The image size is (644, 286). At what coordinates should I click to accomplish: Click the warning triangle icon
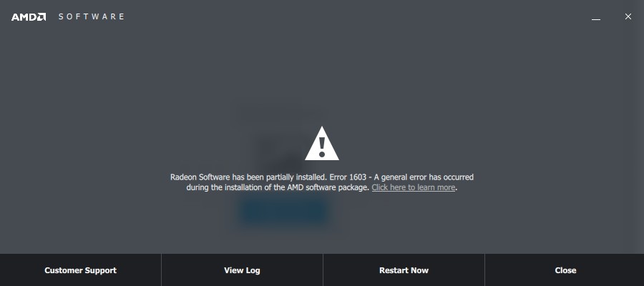[x=322, y=143]
